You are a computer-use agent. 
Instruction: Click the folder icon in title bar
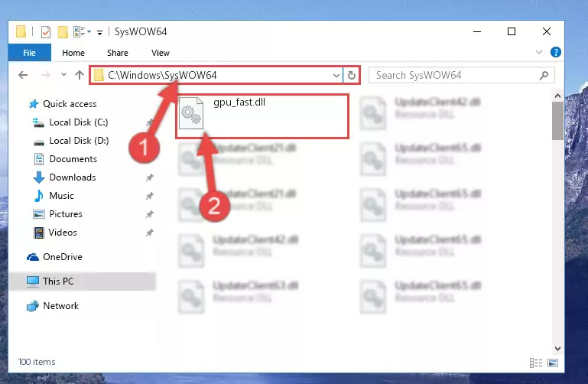coord(21,32)
